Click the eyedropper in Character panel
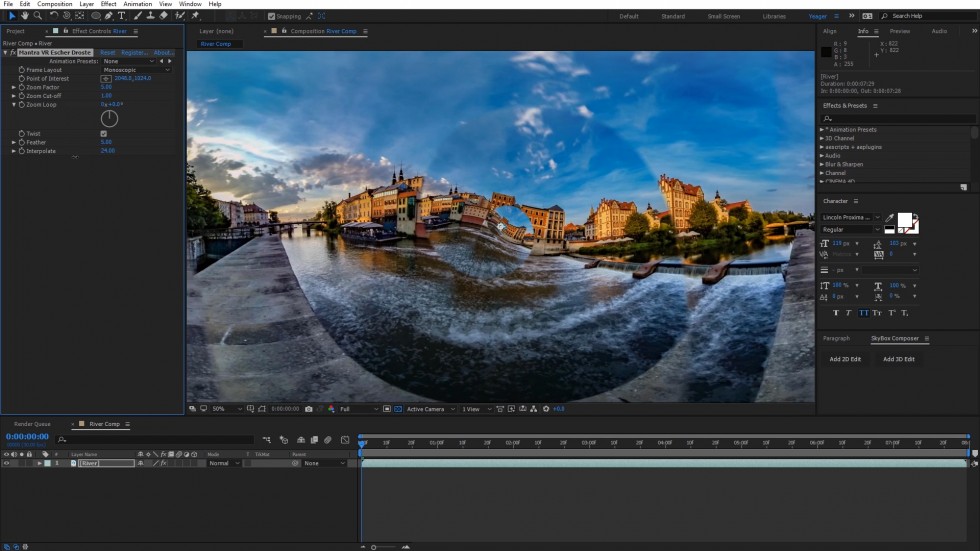 click(x=889, y=217)
